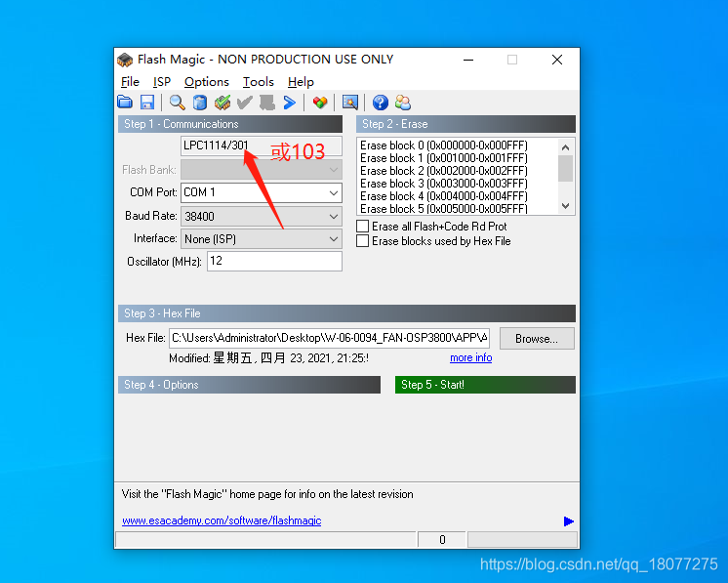Viewport: 728px width, 583px height.
Task: Click the grey verify checkmark icon
Action: [245, 103]
